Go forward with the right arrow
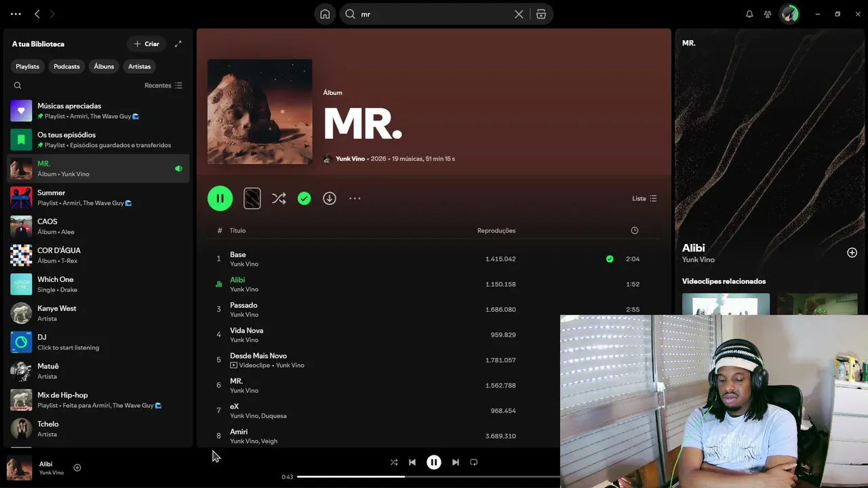 coord(52,14)
